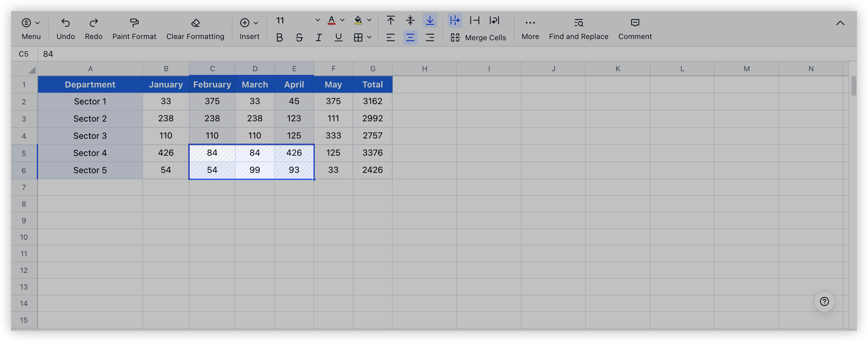Expand the text color dropdown
Viewport: 868px width, 342px height.
342,21
